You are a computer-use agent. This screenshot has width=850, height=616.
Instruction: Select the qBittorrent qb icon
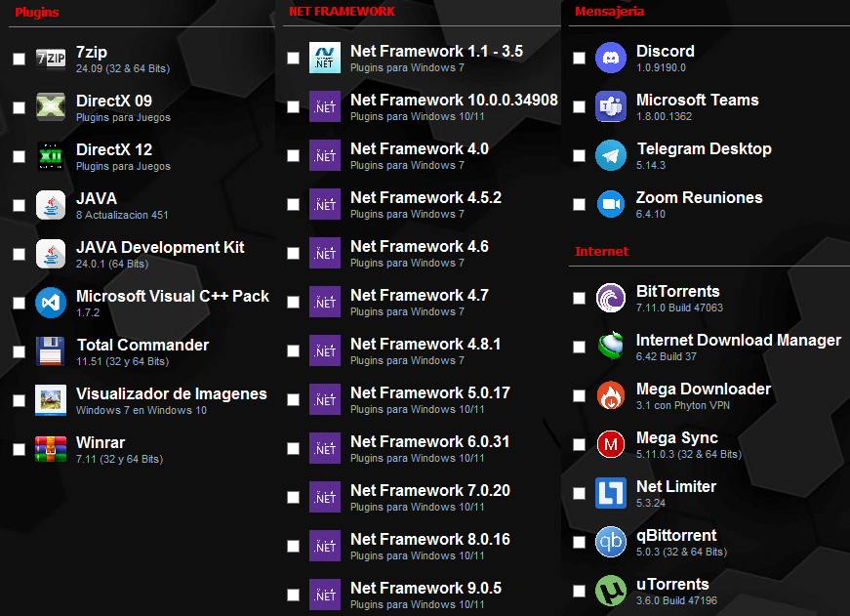coord(610,542)
